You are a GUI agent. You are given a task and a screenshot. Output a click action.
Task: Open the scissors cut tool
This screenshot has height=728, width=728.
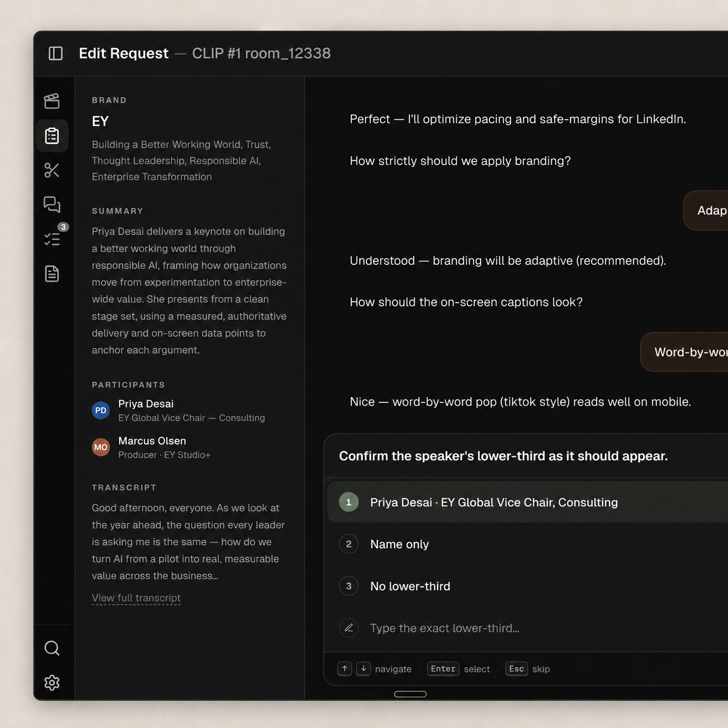(52, 170)
